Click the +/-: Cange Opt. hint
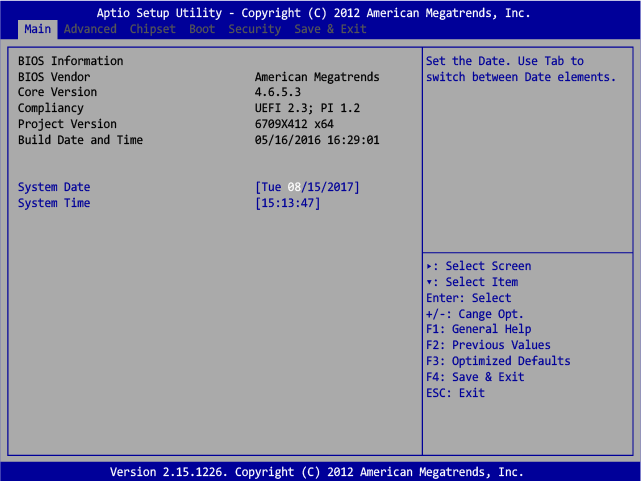The width and height of the screenshot is (641, 481). [475, 314]
